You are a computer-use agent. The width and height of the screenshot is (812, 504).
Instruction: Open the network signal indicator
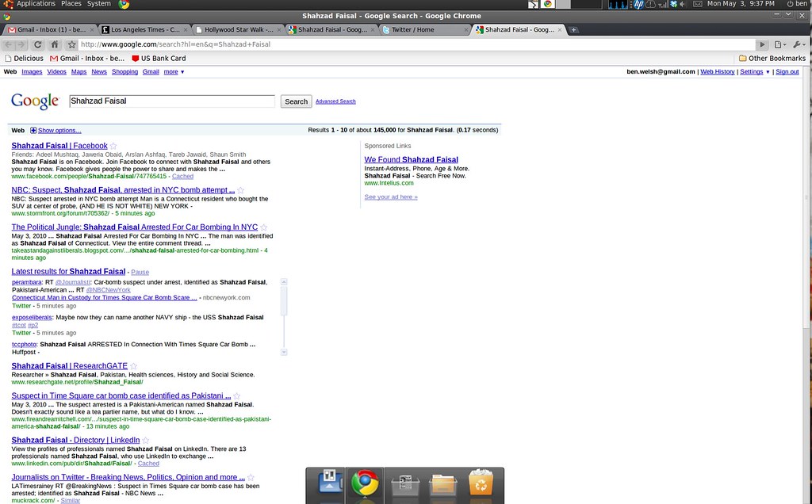coord(663,5)
